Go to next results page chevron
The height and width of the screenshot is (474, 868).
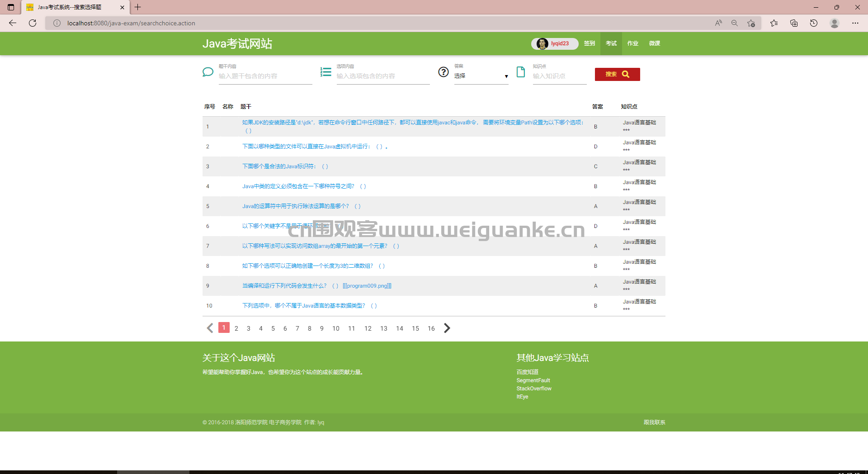(x=447, y=328)
